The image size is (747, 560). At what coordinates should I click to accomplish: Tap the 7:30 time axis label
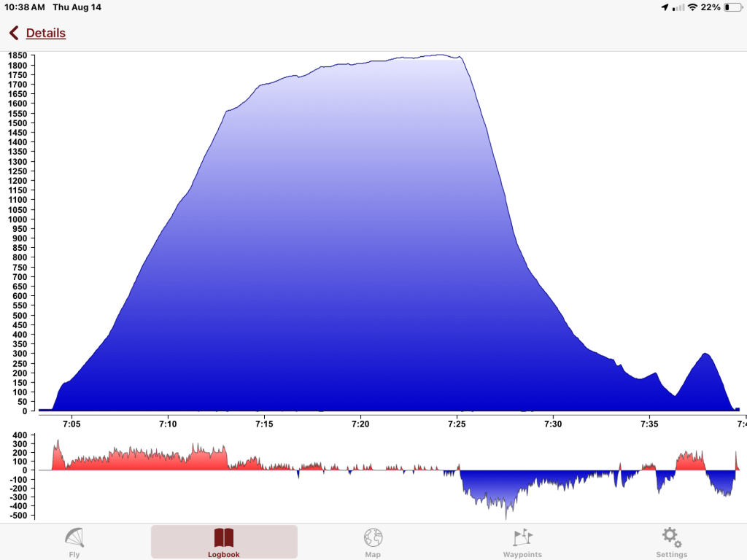tap(553, 424)
